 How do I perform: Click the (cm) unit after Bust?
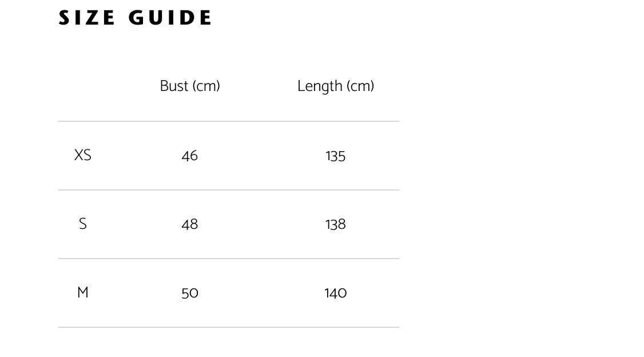[x=206, y=86]
